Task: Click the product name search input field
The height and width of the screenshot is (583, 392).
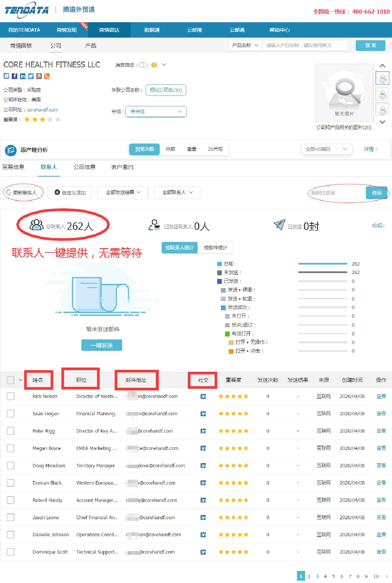Action: (305, 45)
